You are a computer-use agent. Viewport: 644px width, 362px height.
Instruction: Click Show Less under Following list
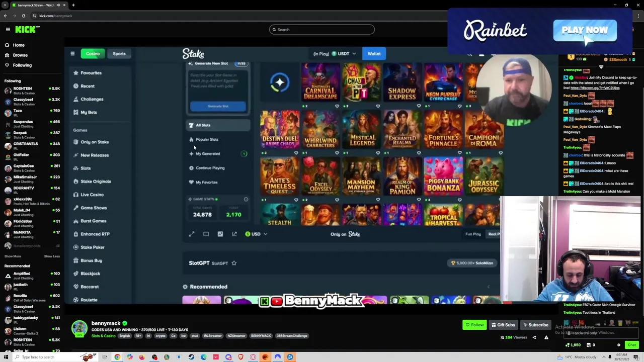(x=52, y=256)
